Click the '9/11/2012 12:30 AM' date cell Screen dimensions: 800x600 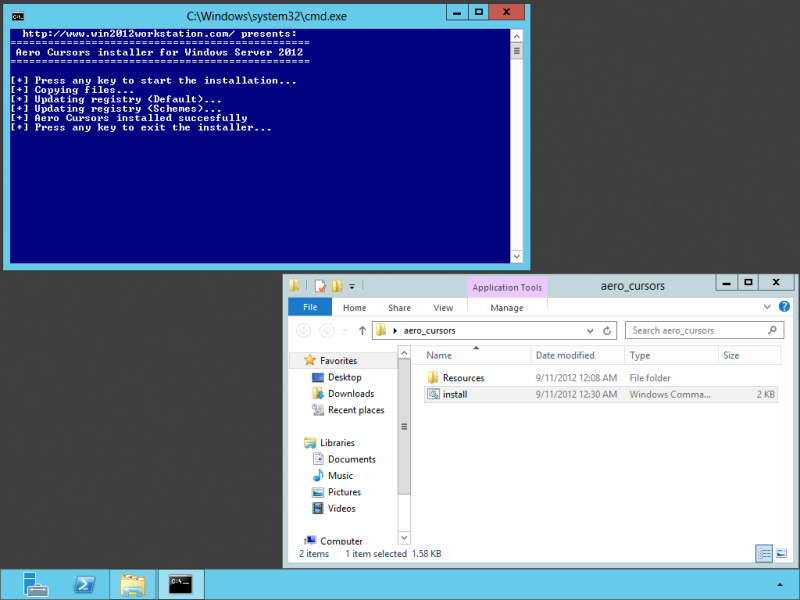576,394
